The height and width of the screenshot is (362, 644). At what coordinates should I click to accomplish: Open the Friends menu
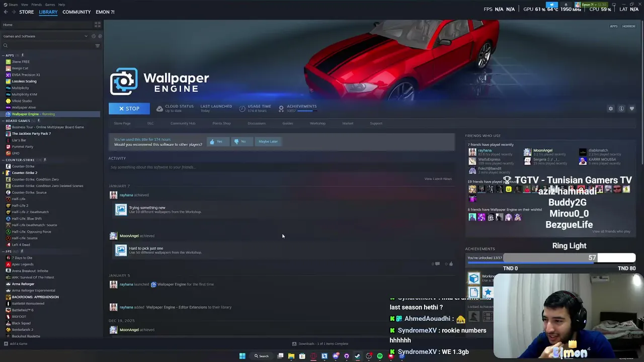point(36,5)
